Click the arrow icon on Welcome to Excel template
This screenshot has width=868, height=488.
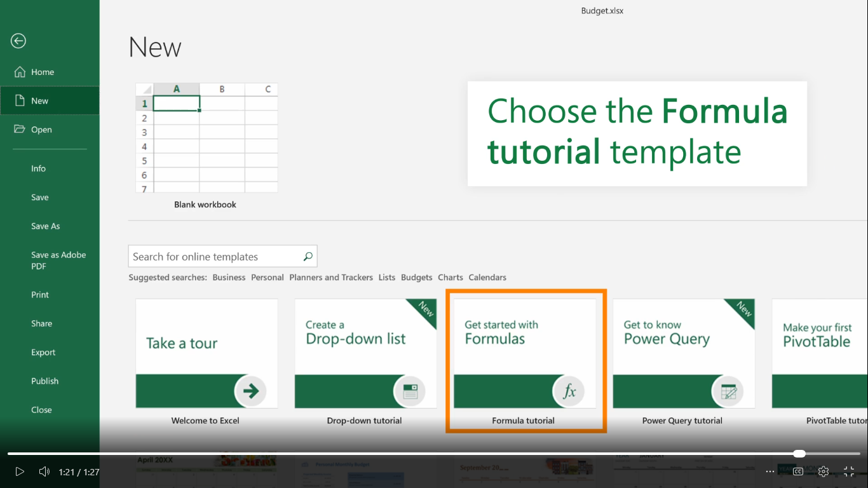[x=252, y=392]
